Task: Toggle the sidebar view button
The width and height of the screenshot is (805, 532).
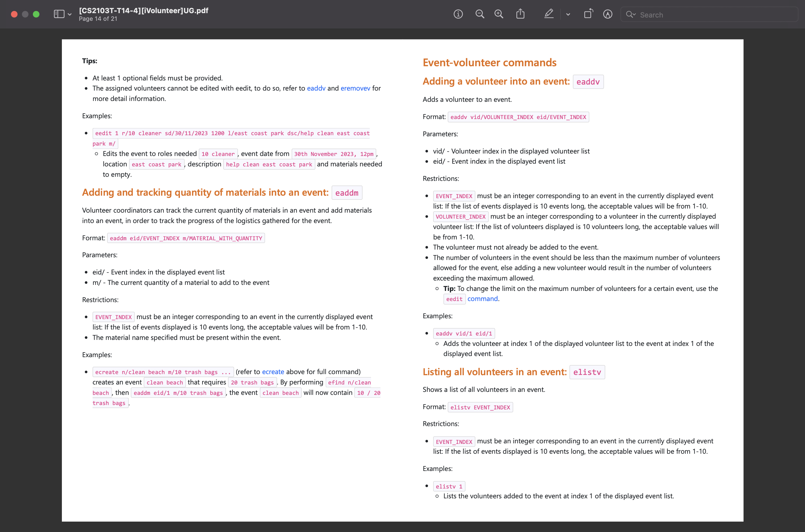Action: coord(59,14)
